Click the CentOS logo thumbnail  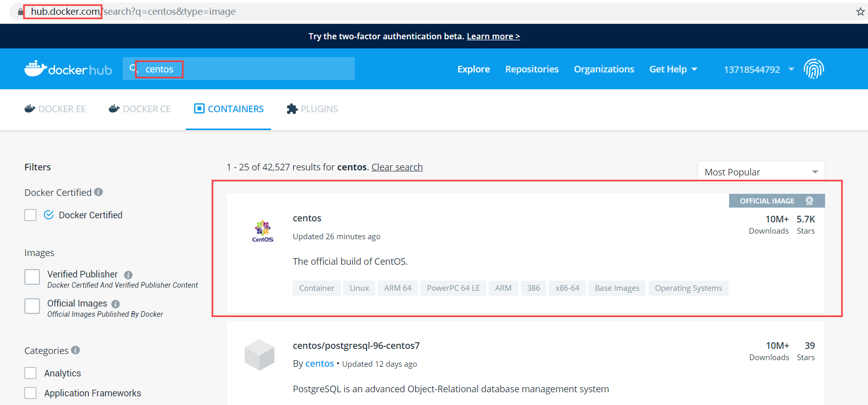262,231
